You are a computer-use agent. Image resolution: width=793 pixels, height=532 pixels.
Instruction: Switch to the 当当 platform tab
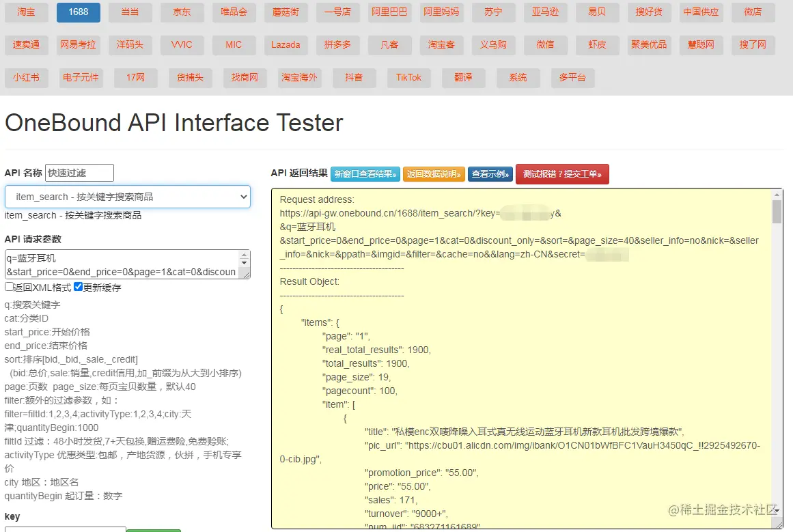pyautogui.click(x=130, y=12)
